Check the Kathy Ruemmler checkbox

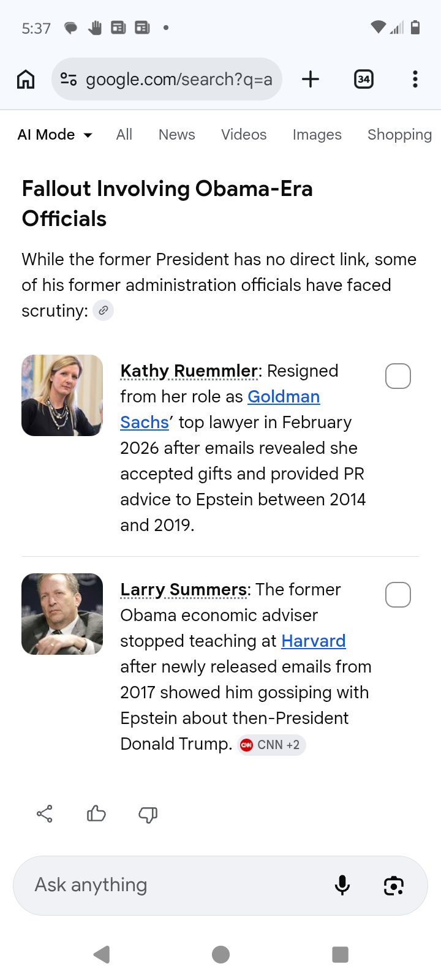398,376
